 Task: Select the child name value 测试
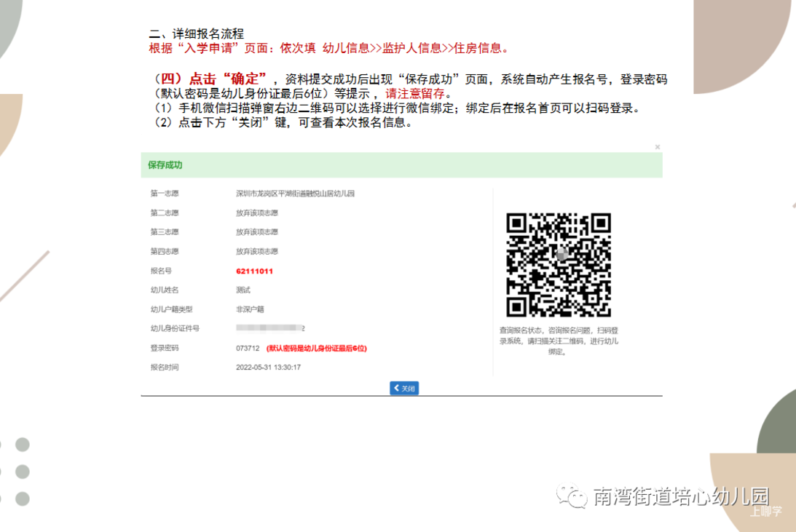[x=243, y=290]
